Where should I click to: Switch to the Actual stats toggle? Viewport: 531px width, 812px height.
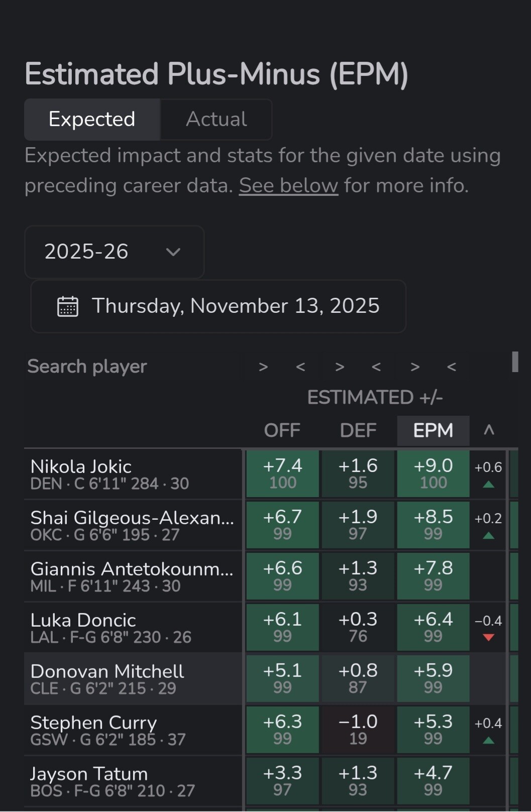[216, 120]
